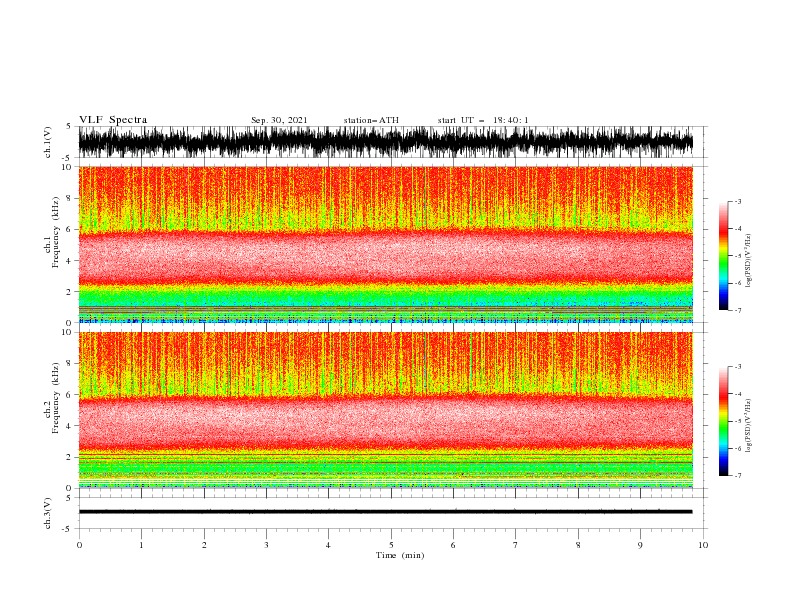
Task: Click the ch.3 voltage waveform trace
Action: pyautogui.click(x=386, y=512)
